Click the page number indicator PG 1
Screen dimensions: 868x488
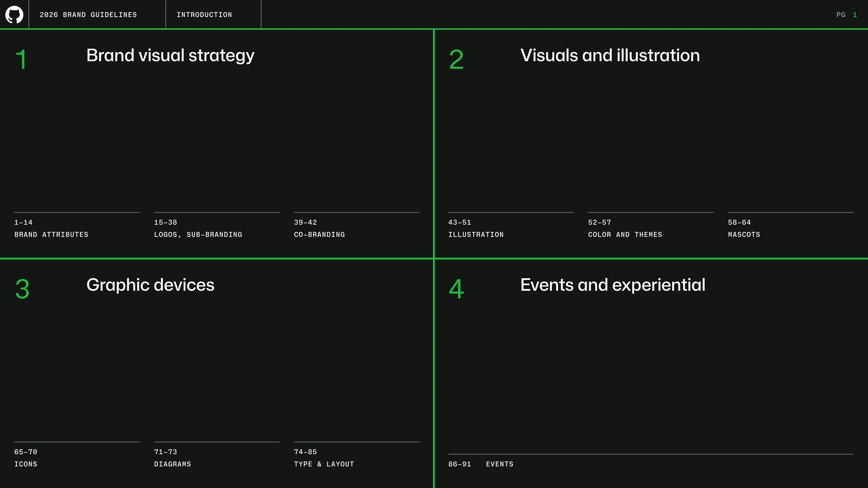point(846,15)
